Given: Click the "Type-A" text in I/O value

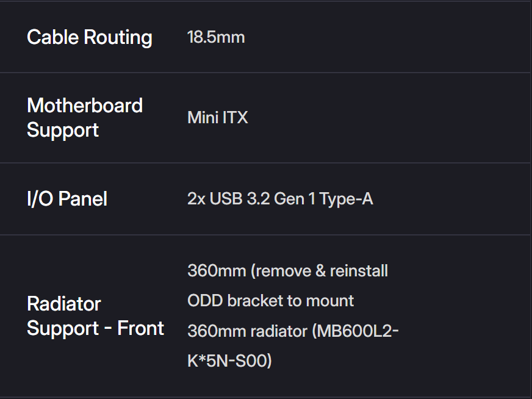Looking at the screenshot, I should click(x=346, y=199).
